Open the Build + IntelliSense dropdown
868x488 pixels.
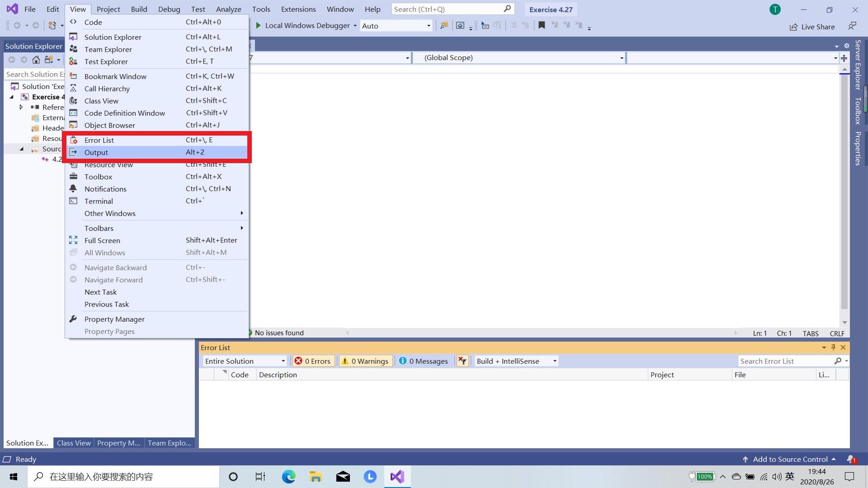pyautogui.click(x=516, y=361)
